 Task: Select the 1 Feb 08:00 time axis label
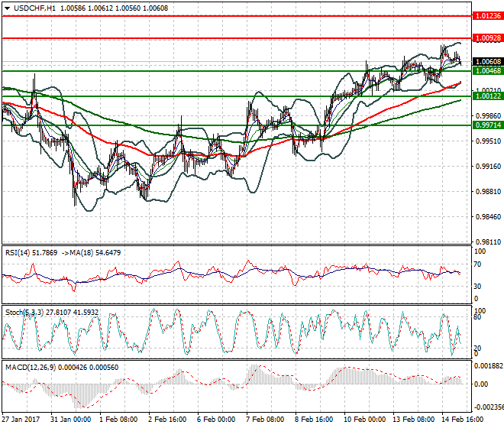pos(118,420)
